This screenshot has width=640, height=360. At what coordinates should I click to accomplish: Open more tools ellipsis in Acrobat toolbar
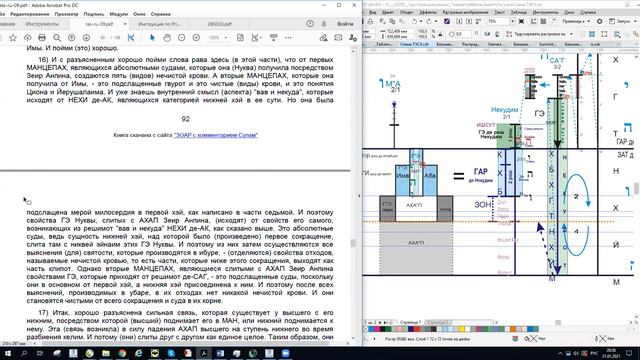pos(288,38)
